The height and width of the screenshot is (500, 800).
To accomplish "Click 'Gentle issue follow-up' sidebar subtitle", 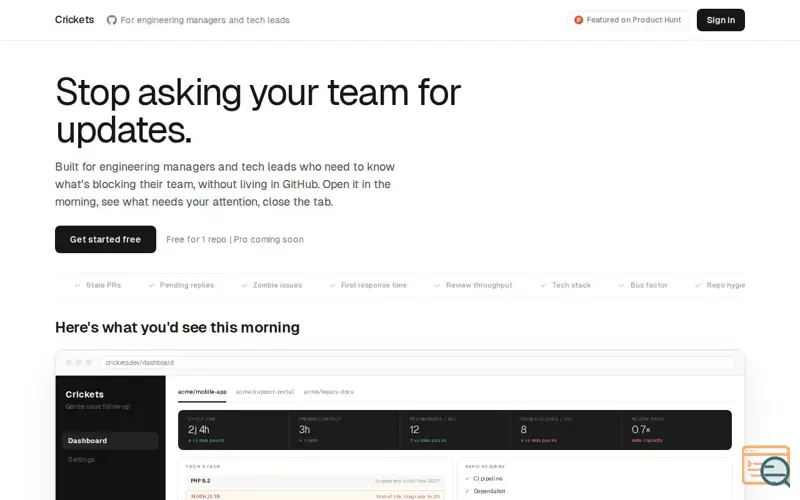I will coord(97,407).
